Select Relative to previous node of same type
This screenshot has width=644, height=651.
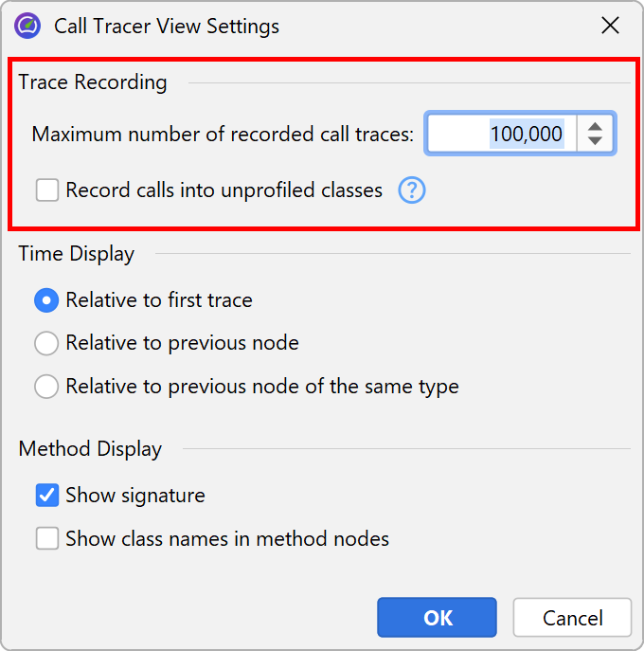coord(46,387)
